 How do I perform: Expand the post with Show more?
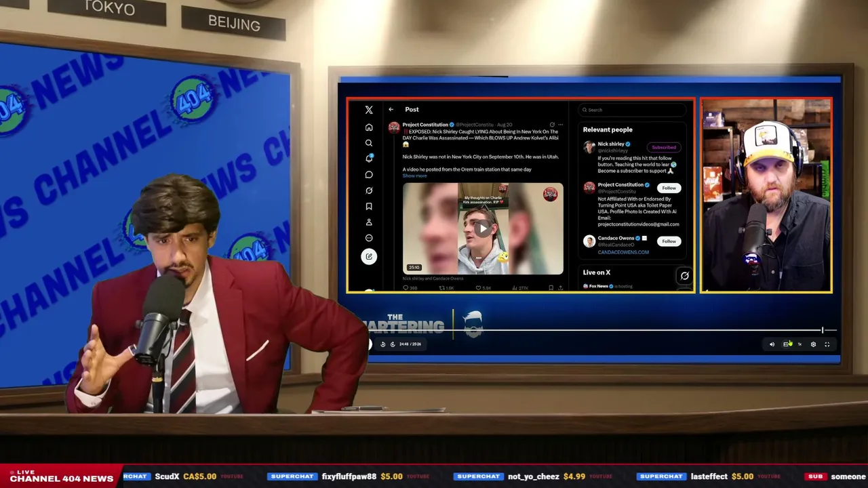pyautogui.click(x=414, y=176)
